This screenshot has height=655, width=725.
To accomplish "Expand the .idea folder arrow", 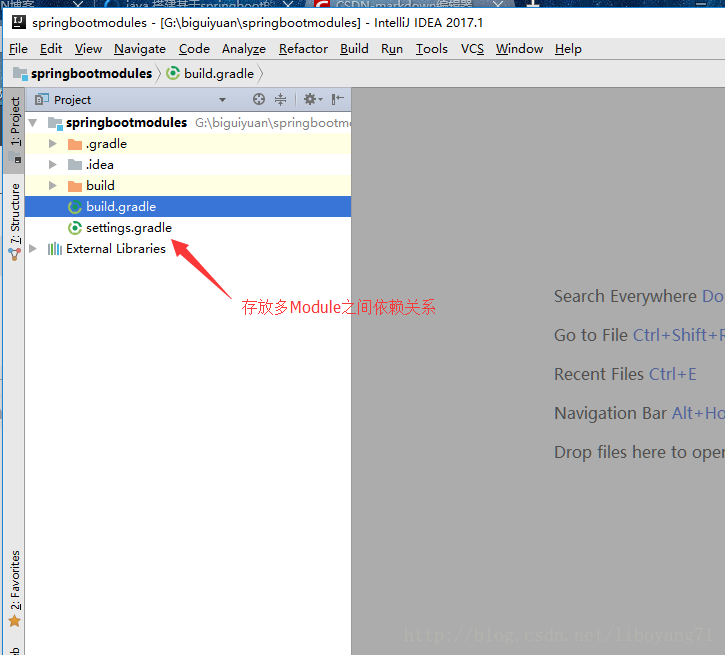I will [x=53, y=165].
